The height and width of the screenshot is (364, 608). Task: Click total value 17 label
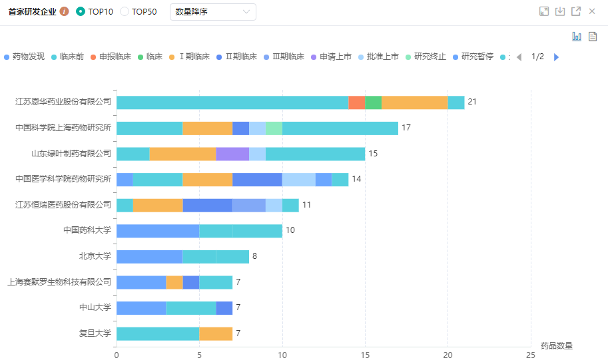[406, 128]
